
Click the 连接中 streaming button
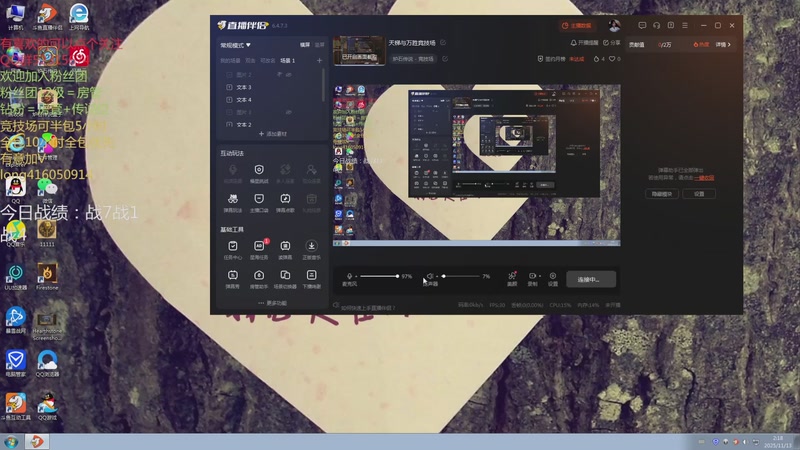coord(591,280)
